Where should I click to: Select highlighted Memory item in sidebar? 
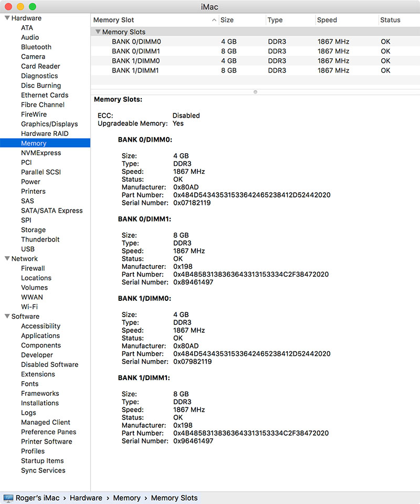tap(45, 143)
